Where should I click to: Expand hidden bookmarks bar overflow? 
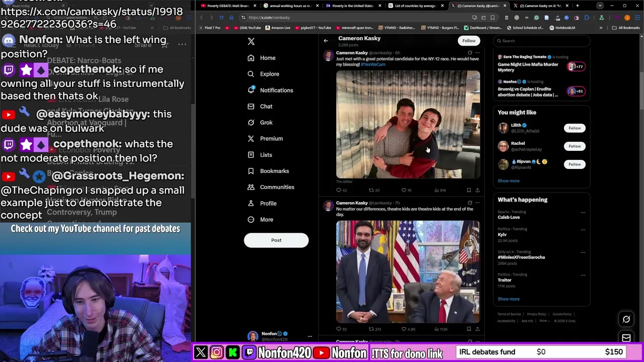601,28
